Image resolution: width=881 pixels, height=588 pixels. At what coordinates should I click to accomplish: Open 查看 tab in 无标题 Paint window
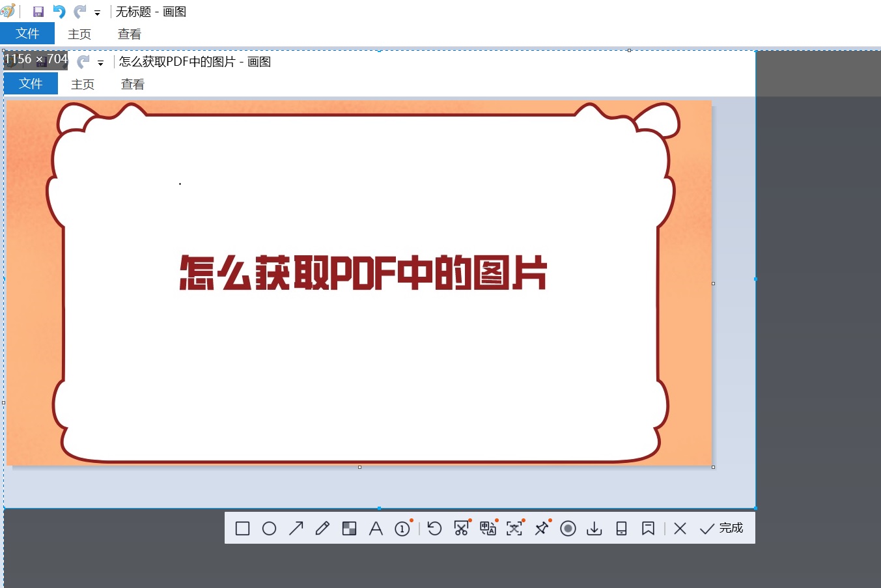click(x=129, y=34)
